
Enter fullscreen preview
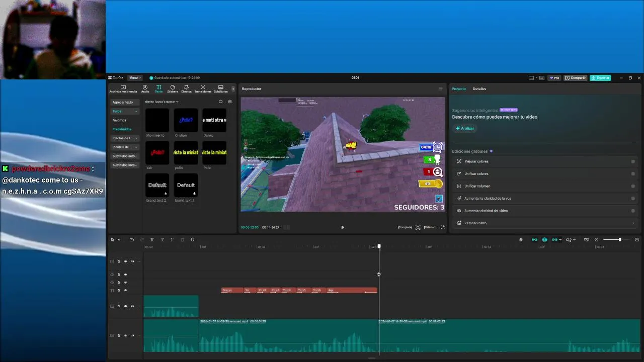click(443, 227)
